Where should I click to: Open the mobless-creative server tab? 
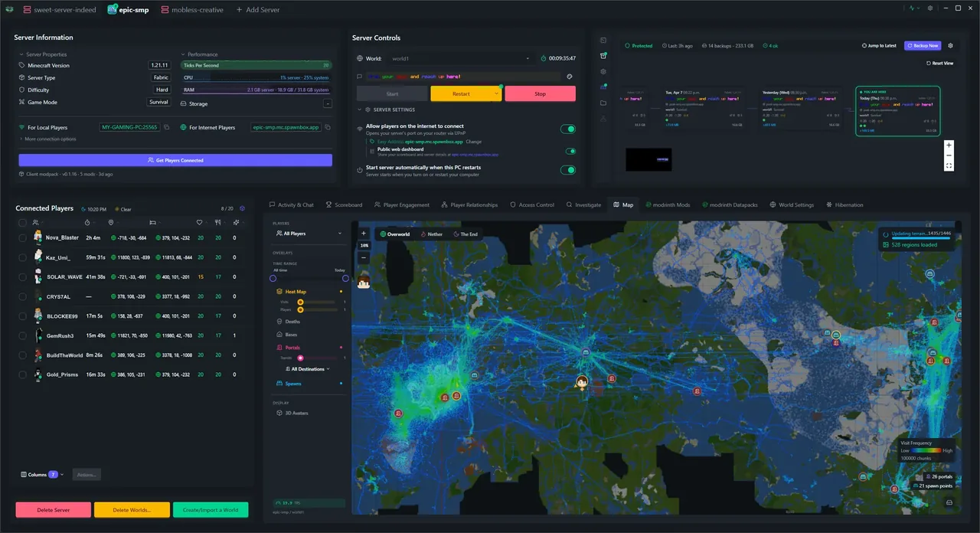pos(192,9)
